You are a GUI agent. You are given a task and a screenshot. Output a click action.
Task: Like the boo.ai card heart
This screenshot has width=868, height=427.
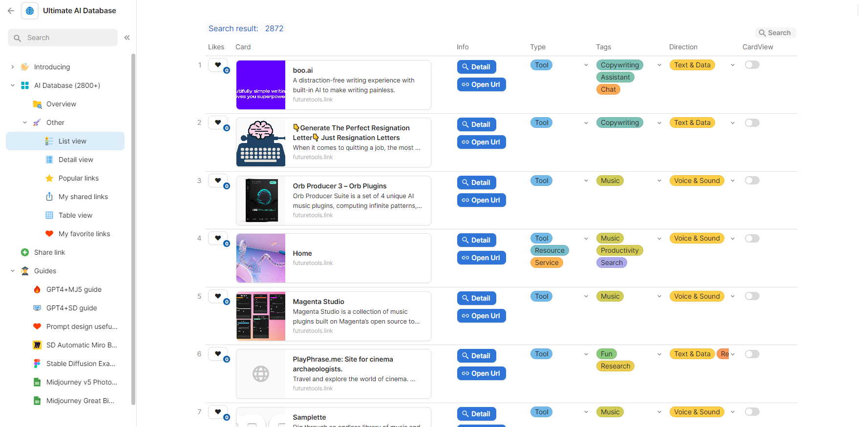point(218,65)
